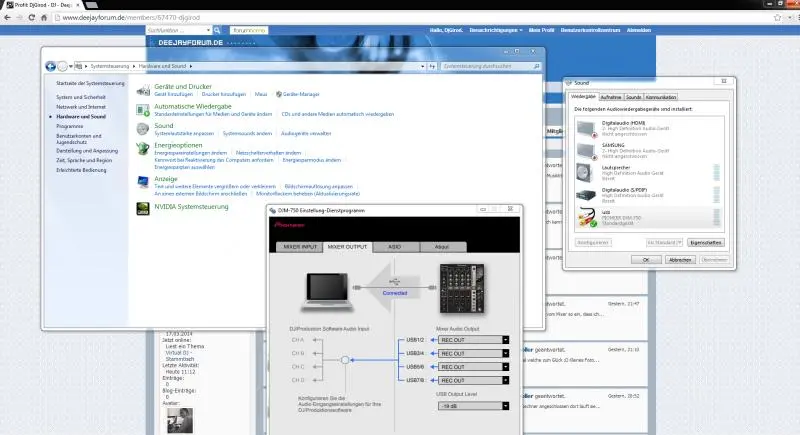This screenshot has width=800, height=435.
Task: Select the Lautsprecher device icon
Action: coord(587,171)
